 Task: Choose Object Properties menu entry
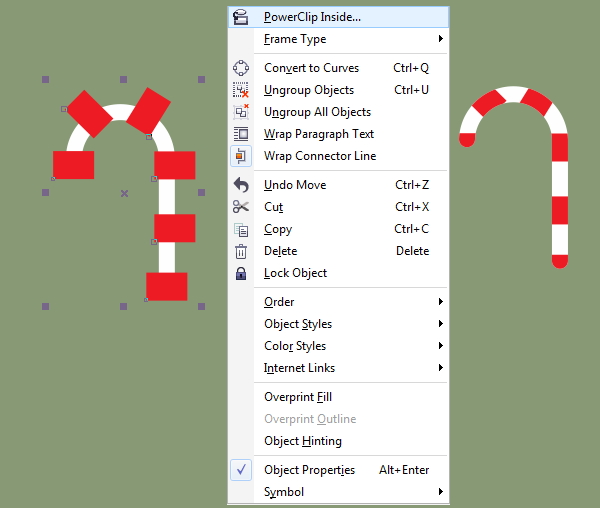click(x=338, y=470)
